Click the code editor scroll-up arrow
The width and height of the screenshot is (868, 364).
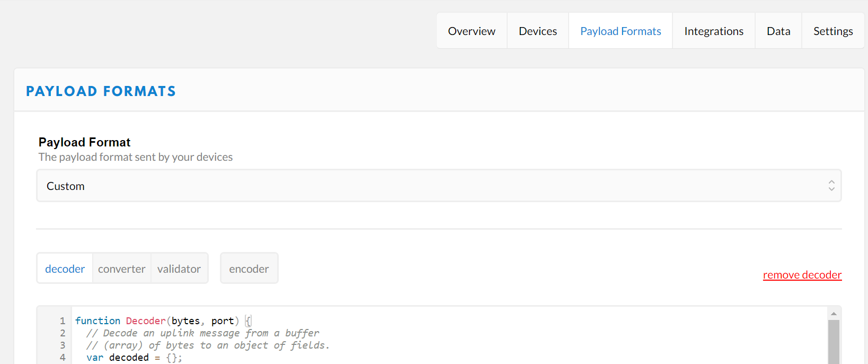coord(833,314)
